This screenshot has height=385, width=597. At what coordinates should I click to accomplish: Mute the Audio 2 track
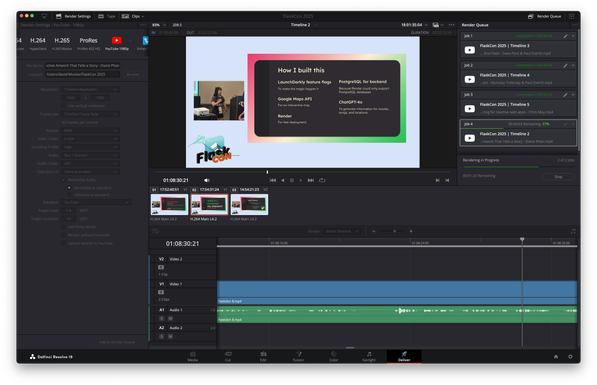point(170,337)
